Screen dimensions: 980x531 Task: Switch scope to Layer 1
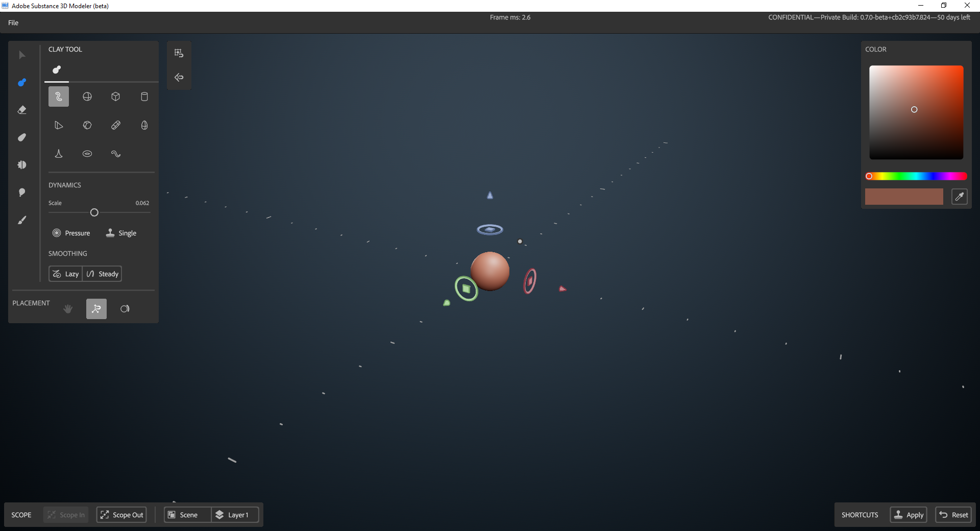coord(235,515)
